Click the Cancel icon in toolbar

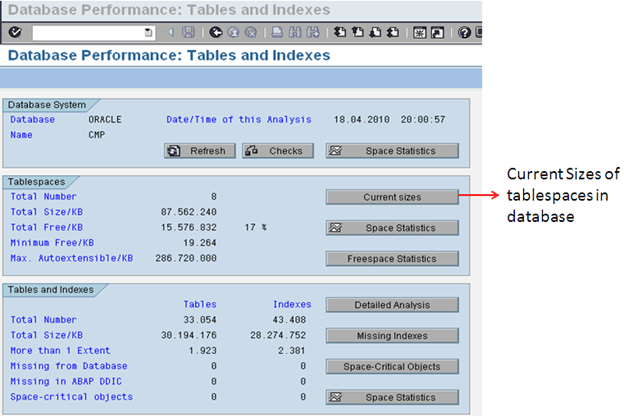(251, 32)
